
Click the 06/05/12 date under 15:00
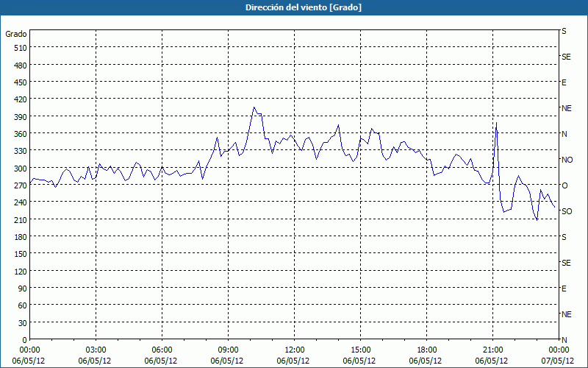359,361
